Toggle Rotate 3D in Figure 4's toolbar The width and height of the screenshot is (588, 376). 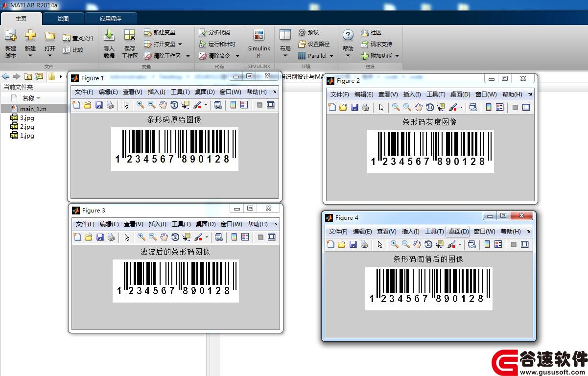pyautogui.click(x=428, y=244)
